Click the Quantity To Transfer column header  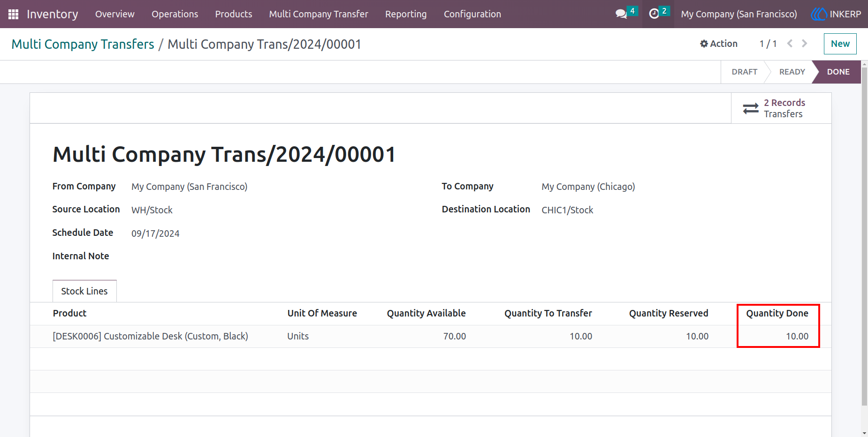(548, 313)
